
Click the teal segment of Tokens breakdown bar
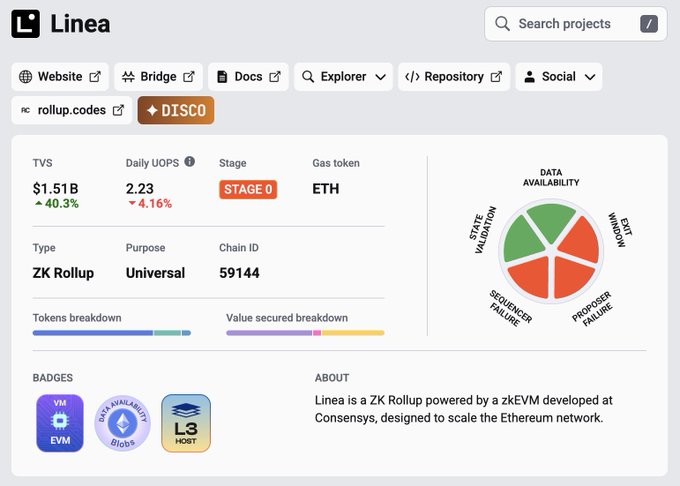167,333
